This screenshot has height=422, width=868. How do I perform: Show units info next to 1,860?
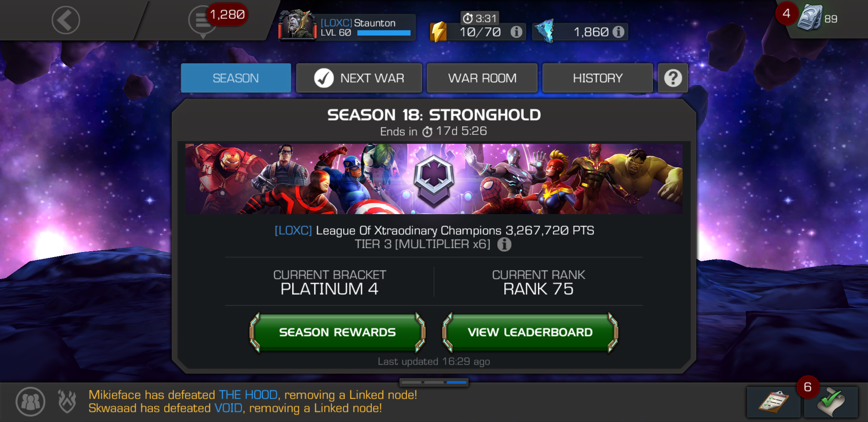(619, 32)
